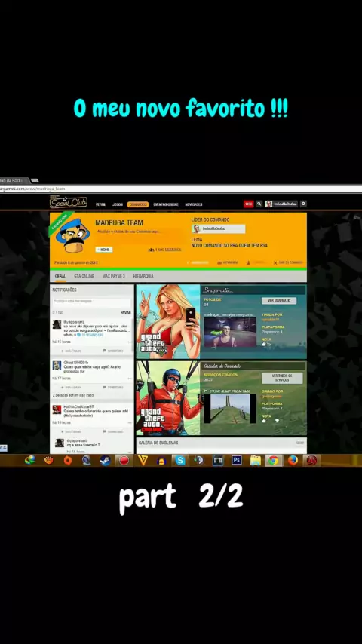362x644 pixels.
Task: Click the notification message input field
Action: click(91, 302)
